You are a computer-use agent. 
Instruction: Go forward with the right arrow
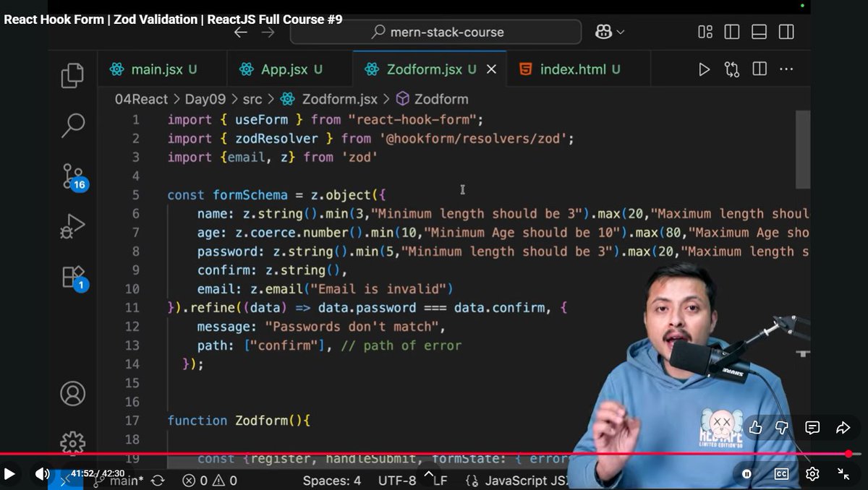tap(268, 32)
